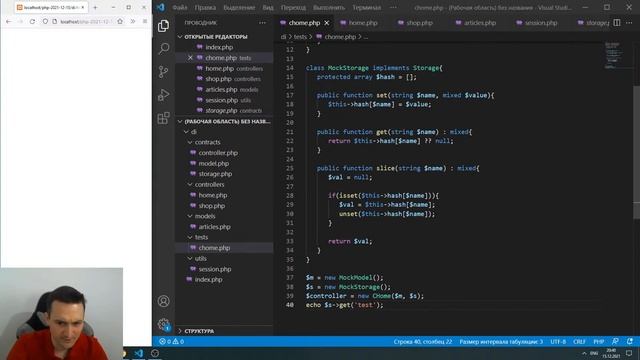This screenshot has height=360, width=640.
Task: Click the code minimap preview
Action: coord(614,55)
